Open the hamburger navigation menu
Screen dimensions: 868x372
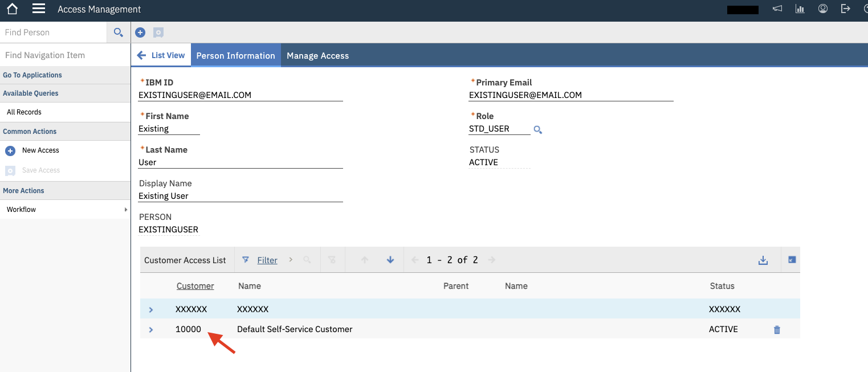[38, 9]
